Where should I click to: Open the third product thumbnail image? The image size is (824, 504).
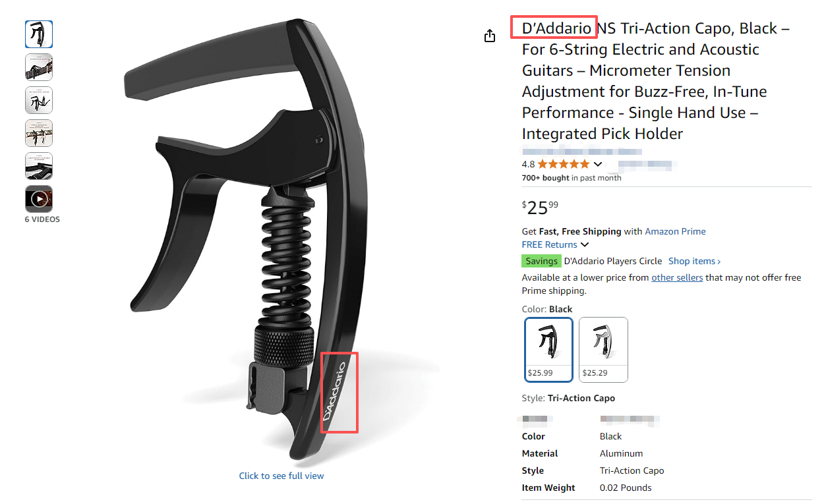(39, 100)
